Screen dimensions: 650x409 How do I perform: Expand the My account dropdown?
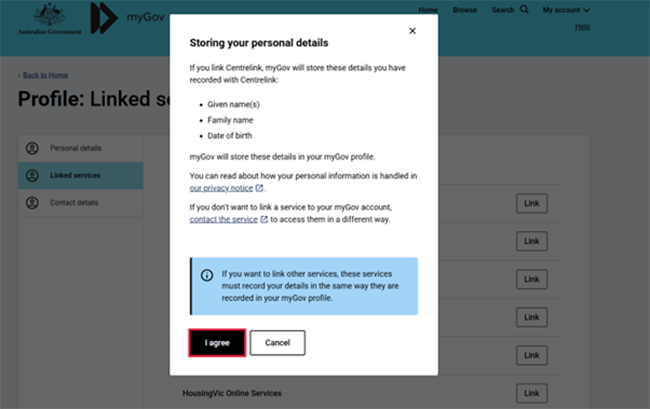point(566,10)
